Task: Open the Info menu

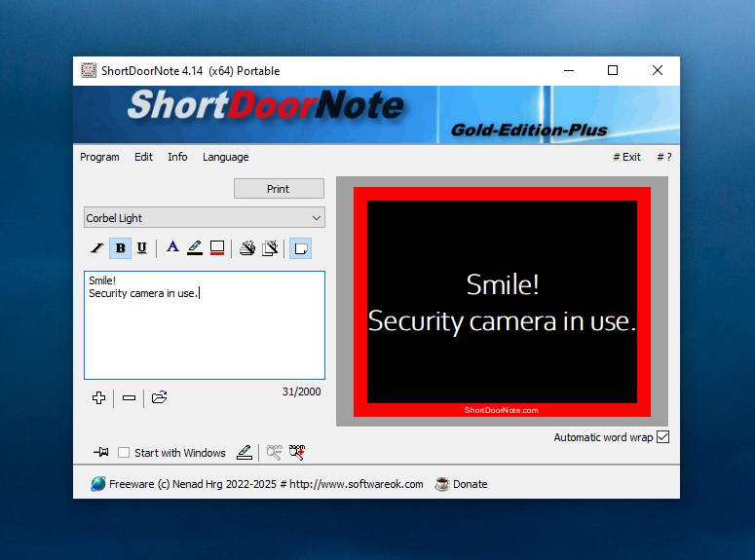Action: pyautogui.click(x=177, y=157)
